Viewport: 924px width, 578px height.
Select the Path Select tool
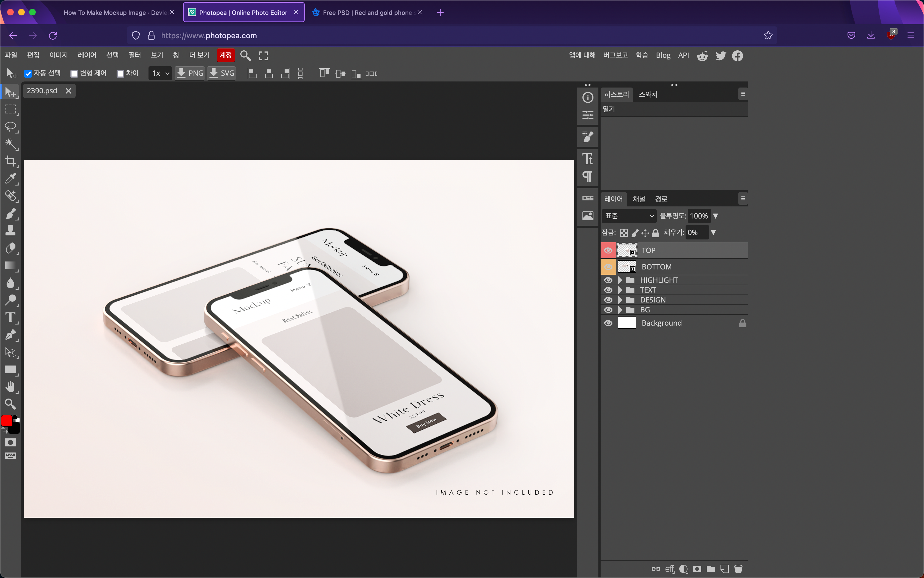click(10, 352)
